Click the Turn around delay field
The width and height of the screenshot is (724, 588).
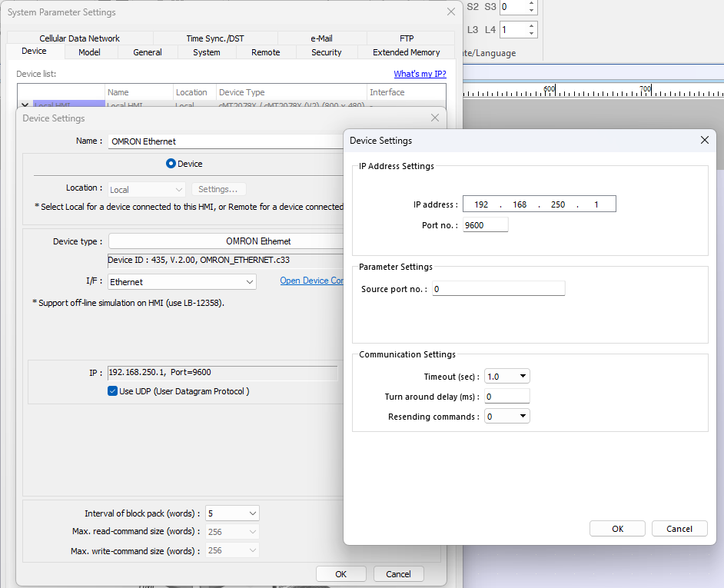[507, 397]
